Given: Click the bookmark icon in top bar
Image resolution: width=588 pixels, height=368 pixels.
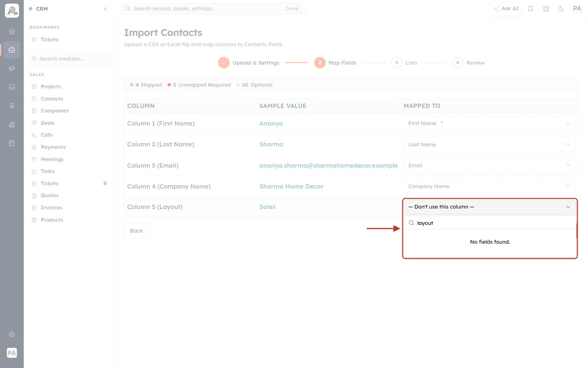Looking at the screenshot, I should point(531,9).
